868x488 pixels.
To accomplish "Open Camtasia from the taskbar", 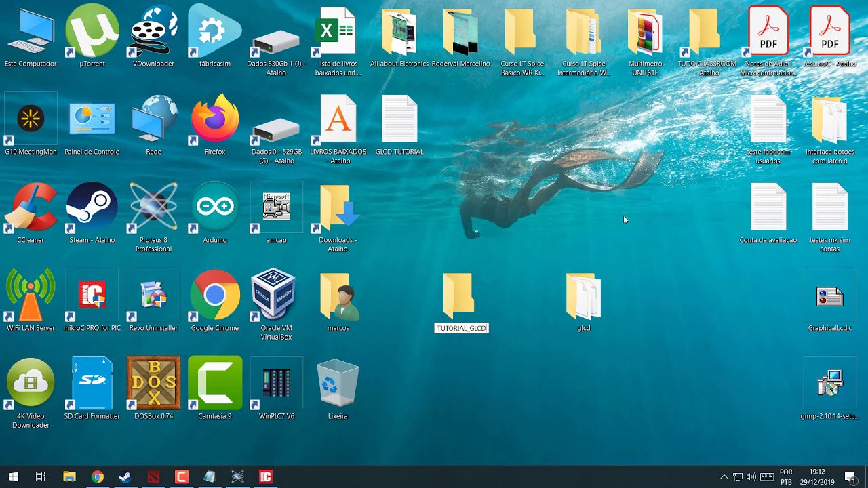I will coord(182,476).
